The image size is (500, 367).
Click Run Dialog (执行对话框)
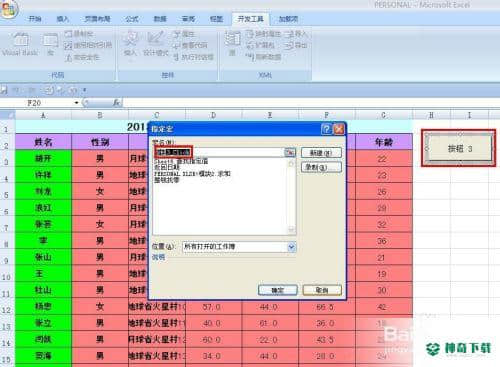[x=193, y=57]
